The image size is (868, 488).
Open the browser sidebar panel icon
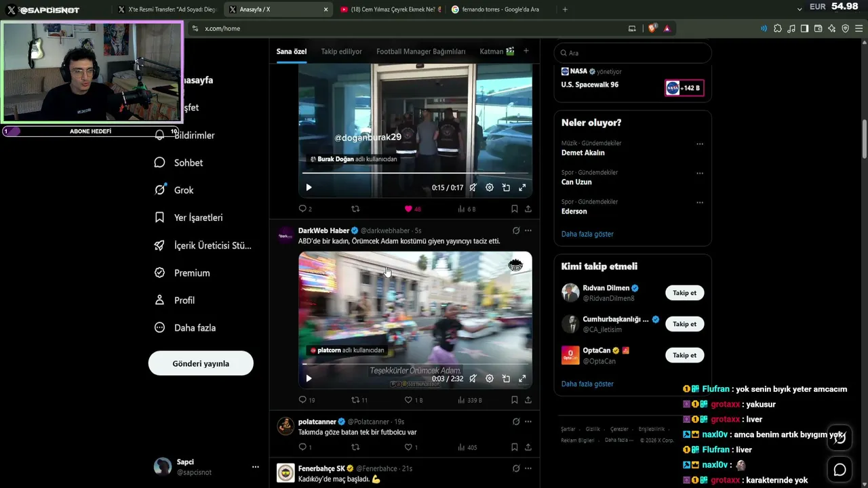point(805,28)
